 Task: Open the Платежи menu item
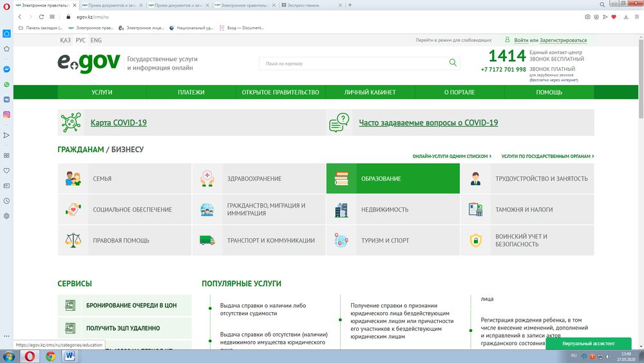point(191,92)
